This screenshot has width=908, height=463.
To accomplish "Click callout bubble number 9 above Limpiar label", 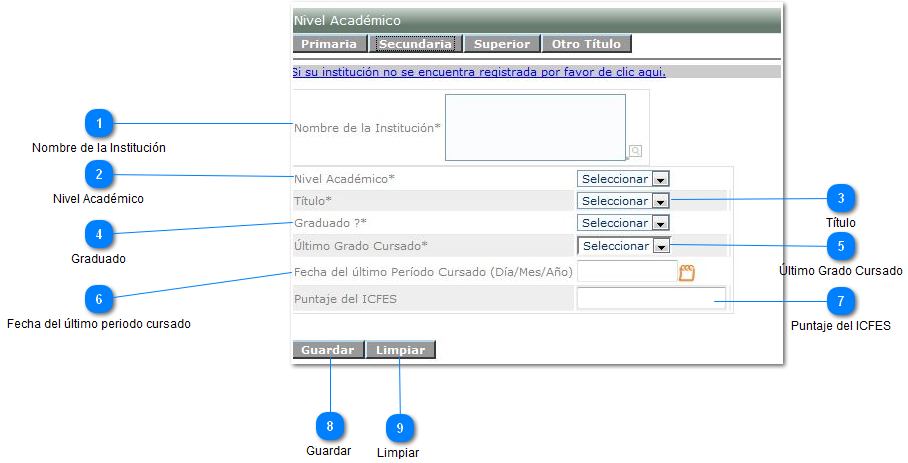I will coord(399,427).
